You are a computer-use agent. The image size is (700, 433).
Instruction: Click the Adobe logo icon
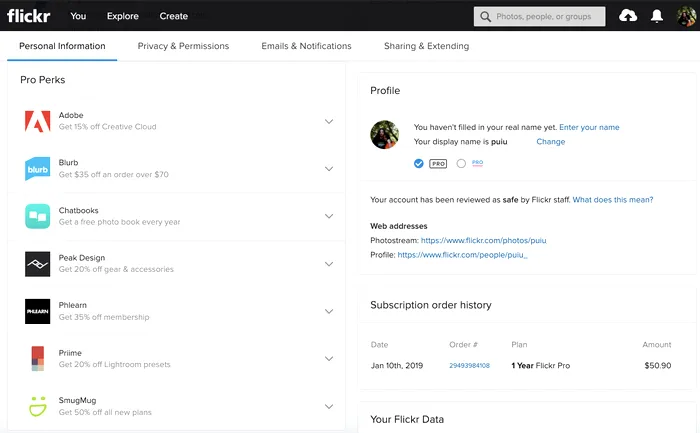(37, 121)
